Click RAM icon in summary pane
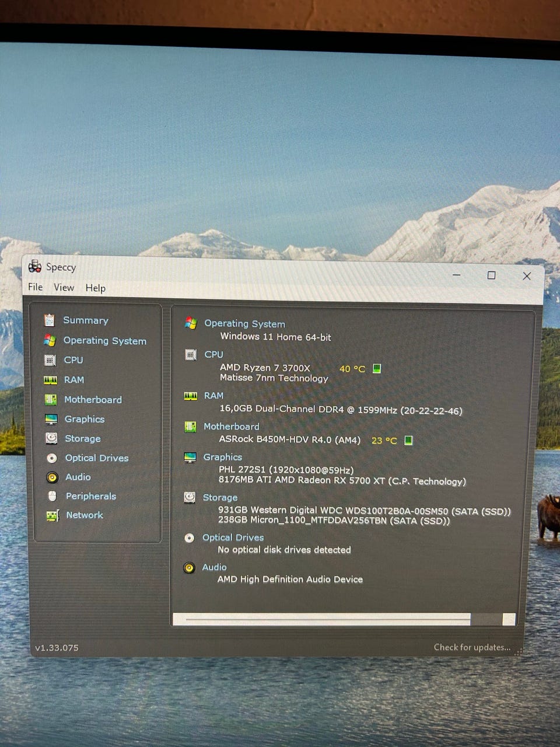The height and width of the screenshot is (747, 560). 191,396
